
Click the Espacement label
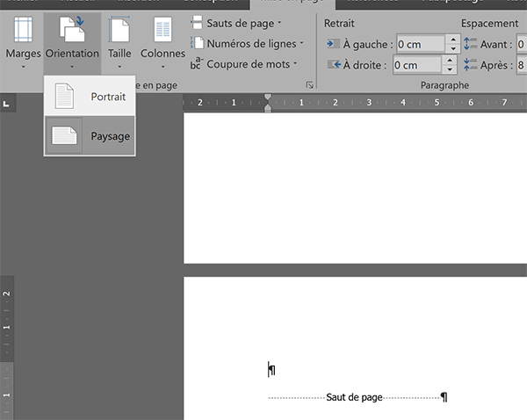click(x=489, y=23)
